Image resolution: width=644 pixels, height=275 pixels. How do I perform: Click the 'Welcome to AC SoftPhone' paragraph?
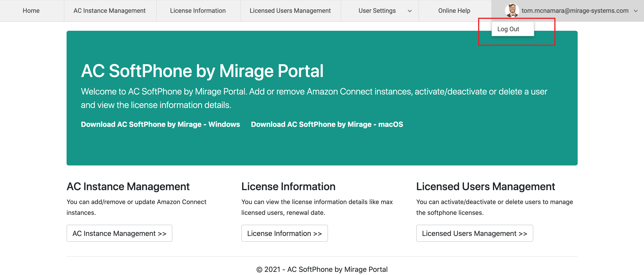pyautogui.click(x=314, y=98)
